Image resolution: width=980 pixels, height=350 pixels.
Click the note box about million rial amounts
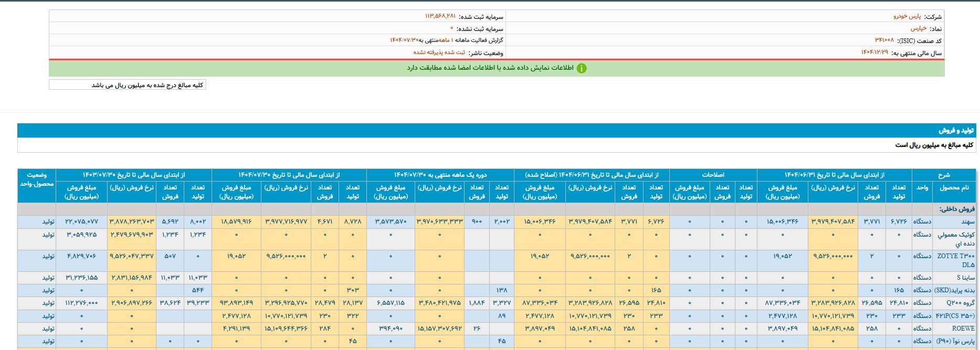pos(128,85)
